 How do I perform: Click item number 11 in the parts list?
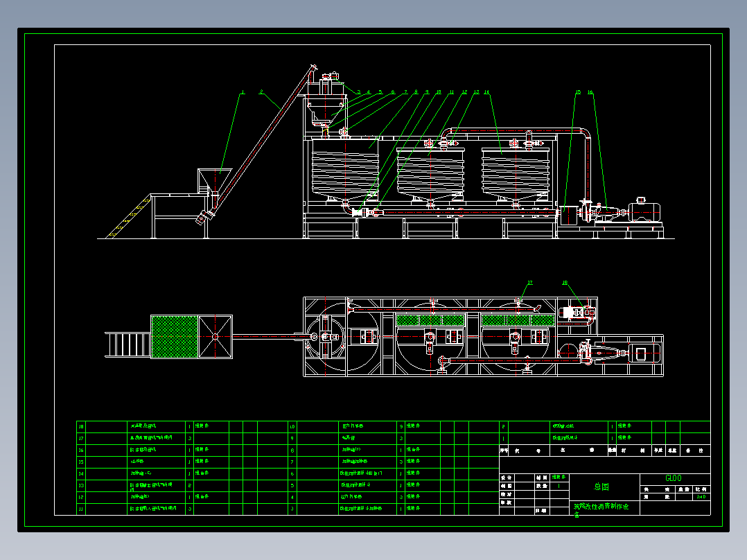[x=81, y=509]
